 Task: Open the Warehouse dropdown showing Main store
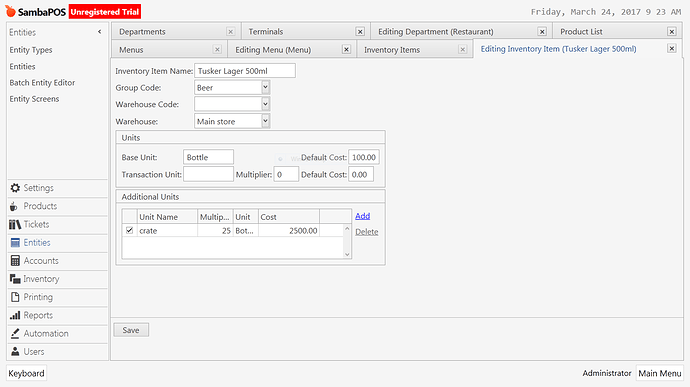(265, 121)
